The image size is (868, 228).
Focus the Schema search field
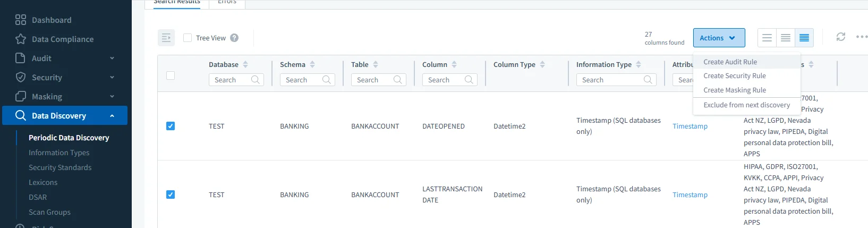(x=308, y=80)
